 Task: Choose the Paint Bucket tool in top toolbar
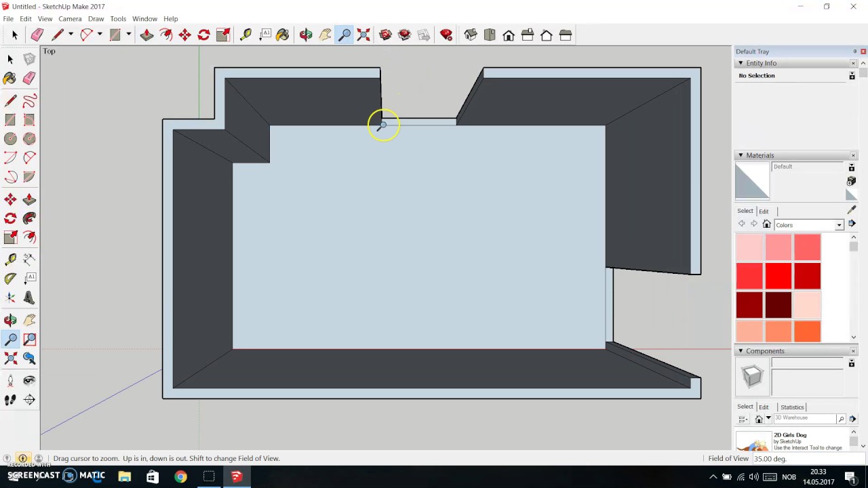click(283, 35)
